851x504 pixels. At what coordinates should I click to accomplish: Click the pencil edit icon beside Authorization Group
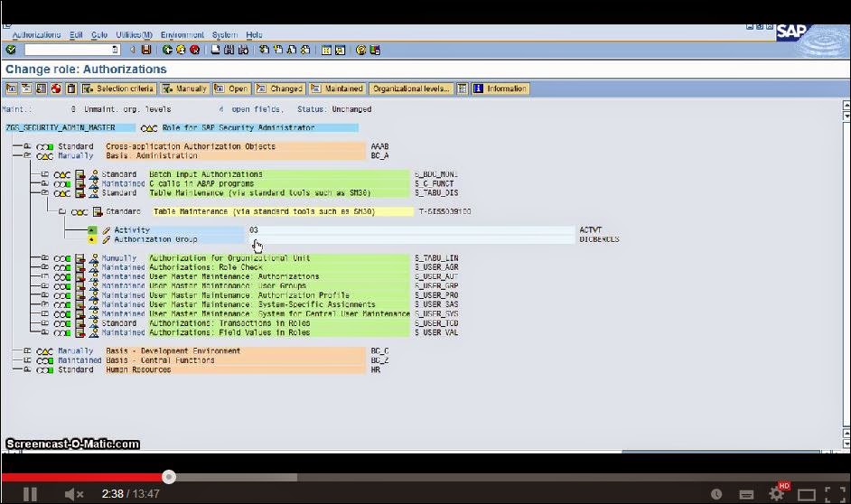[107, 239]
